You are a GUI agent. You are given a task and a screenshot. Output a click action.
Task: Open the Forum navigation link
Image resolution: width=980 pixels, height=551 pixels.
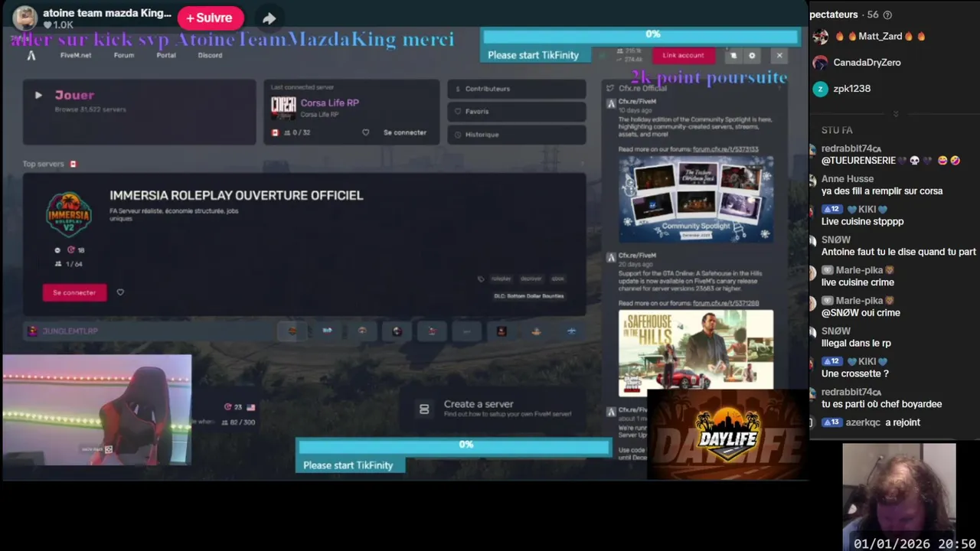[x=124, y=55]
